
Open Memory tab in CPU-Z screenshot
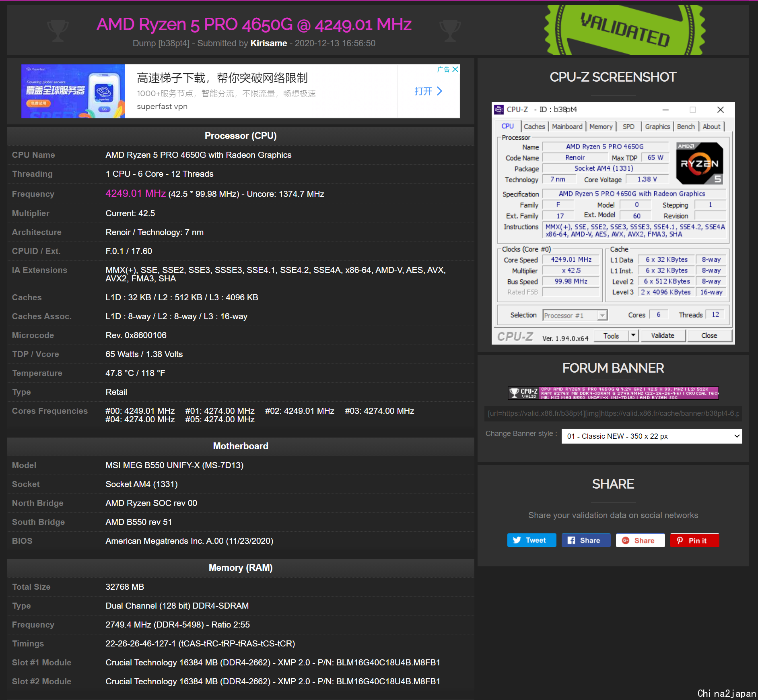pos(601,126)
